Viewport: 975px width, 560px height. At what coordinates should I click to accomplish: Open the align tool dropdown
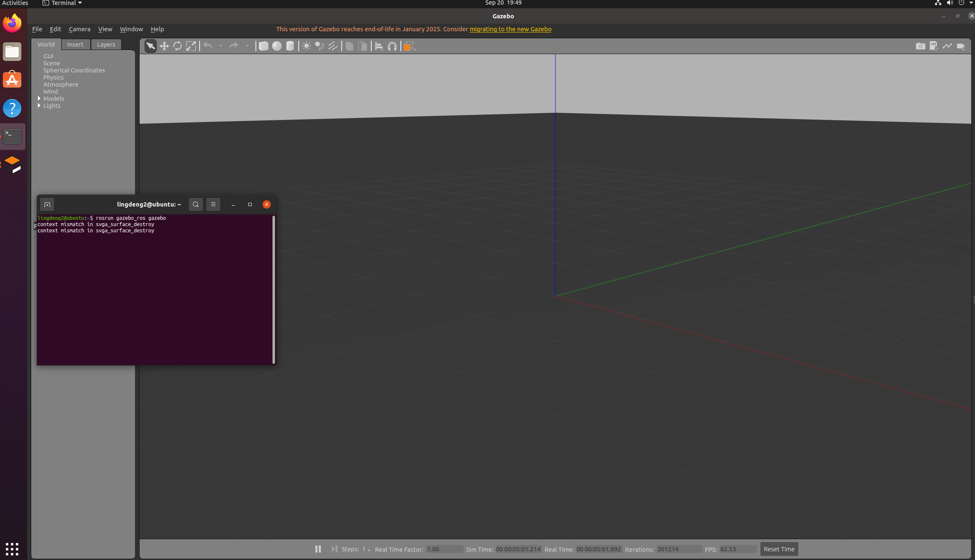tap(379, 46)
